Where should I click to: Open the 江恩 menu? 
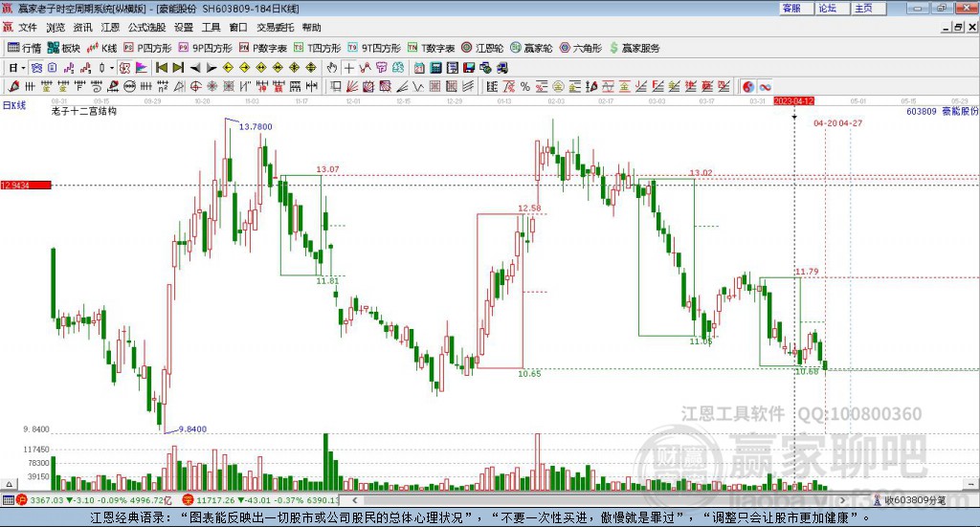110,28
